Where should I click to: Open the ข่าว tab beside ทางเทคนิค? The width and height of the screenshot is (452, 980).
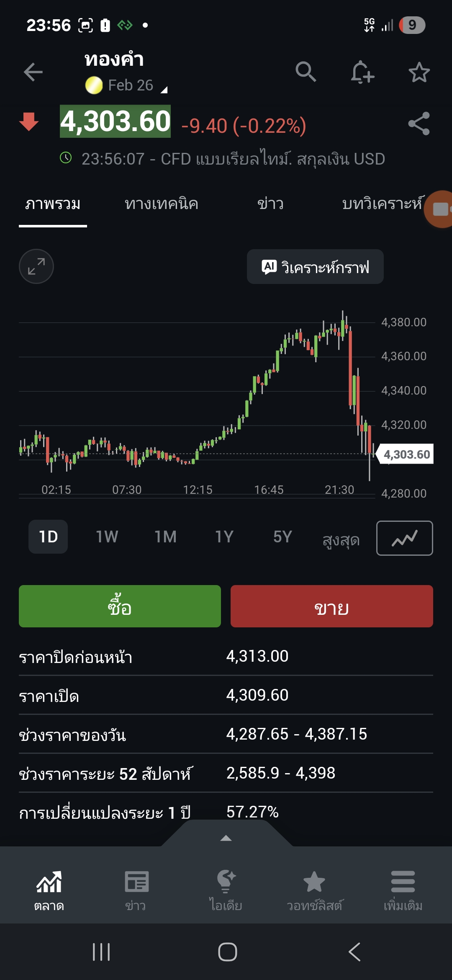click(x=270, y=204)
